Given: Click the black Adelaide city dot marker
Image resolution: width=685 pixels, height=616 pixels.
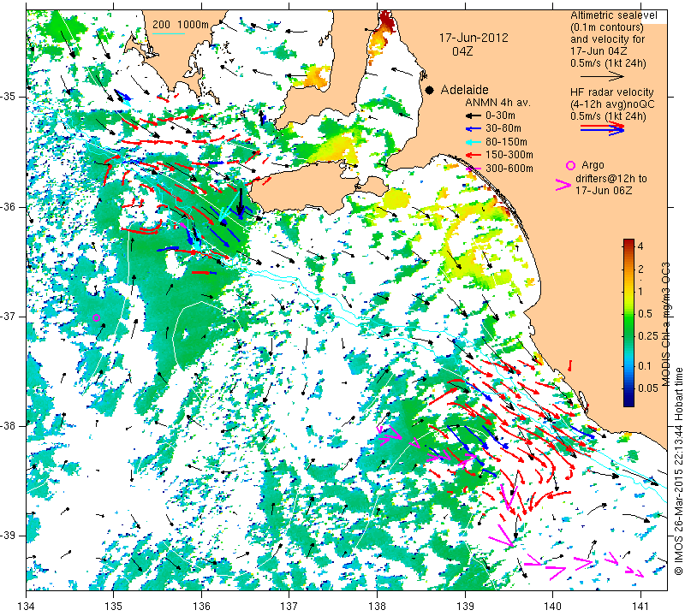Looking at the screenshot, I should click(x=430, y=90).
